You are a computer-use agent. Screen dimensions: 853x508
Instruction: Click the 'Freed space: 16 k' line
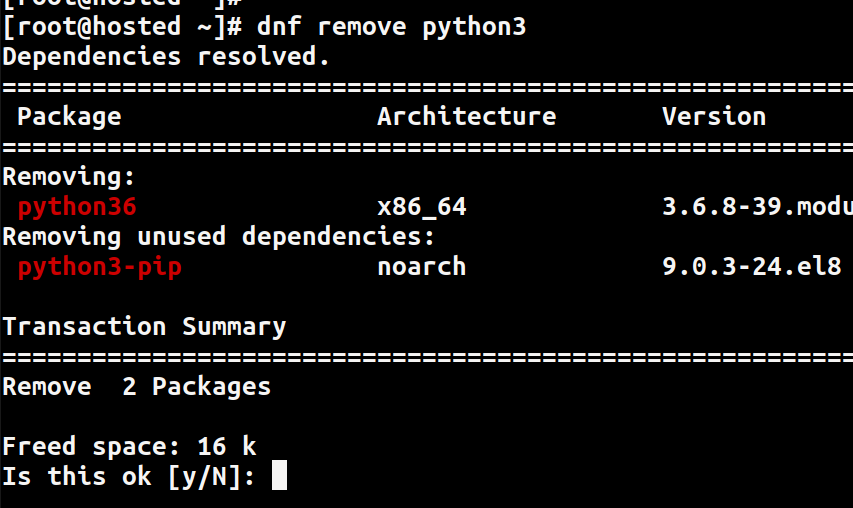(129, 447)
